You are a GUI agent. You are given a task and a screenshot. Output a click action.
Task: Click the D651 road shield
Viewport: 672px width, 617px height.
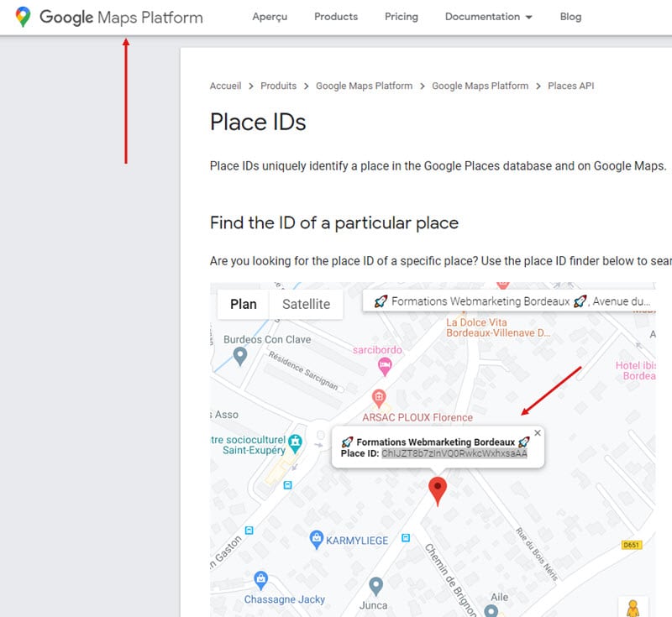coord(632,545)
